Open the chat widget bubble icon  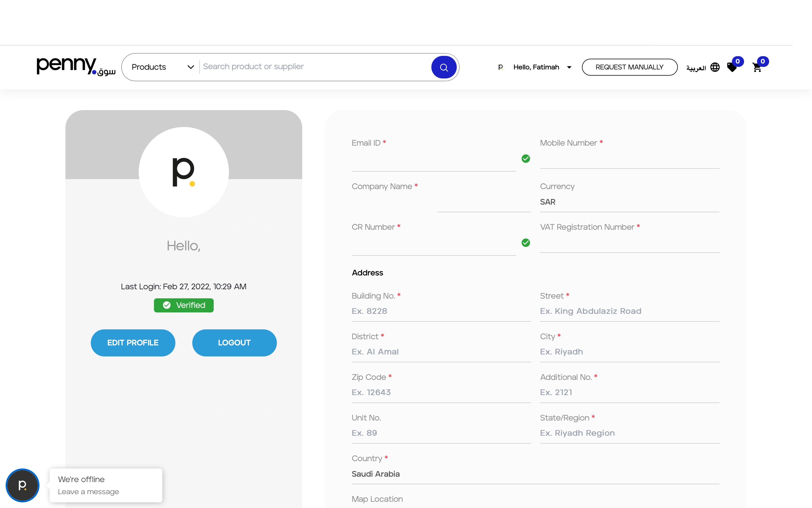pyautogui.click(x=23, y=485)
